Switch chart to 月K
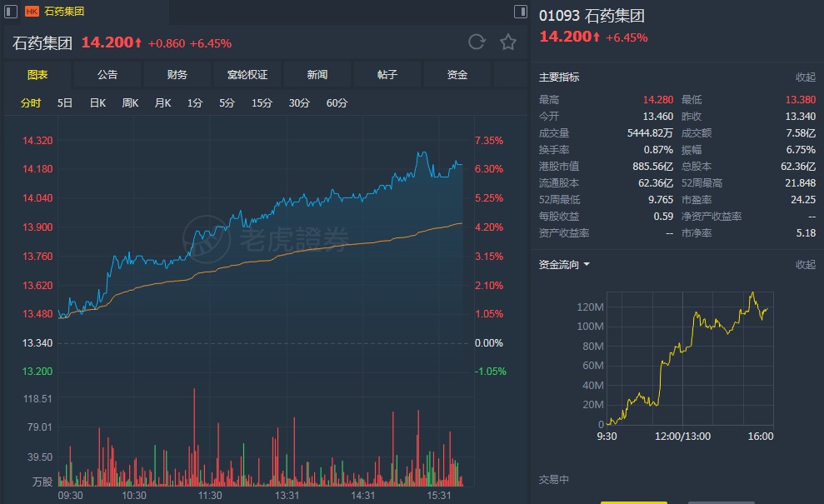The width and height of the screenshot is (824, 504). click(x=163, y=103)
